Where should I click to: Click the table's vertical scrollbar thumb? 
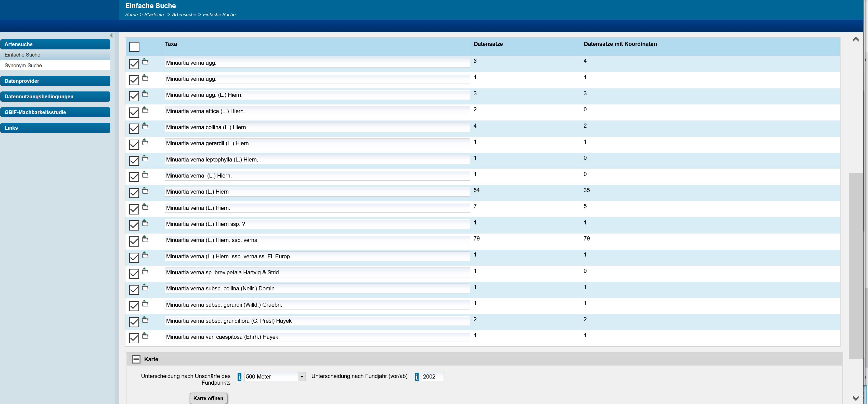(856, 265)
